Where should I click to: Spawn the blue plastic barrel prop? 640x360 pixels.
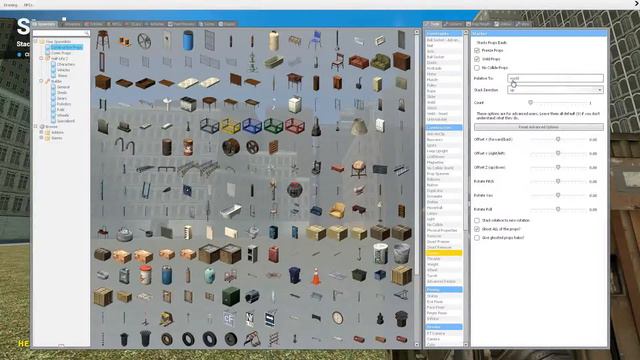tap(188, 41)
